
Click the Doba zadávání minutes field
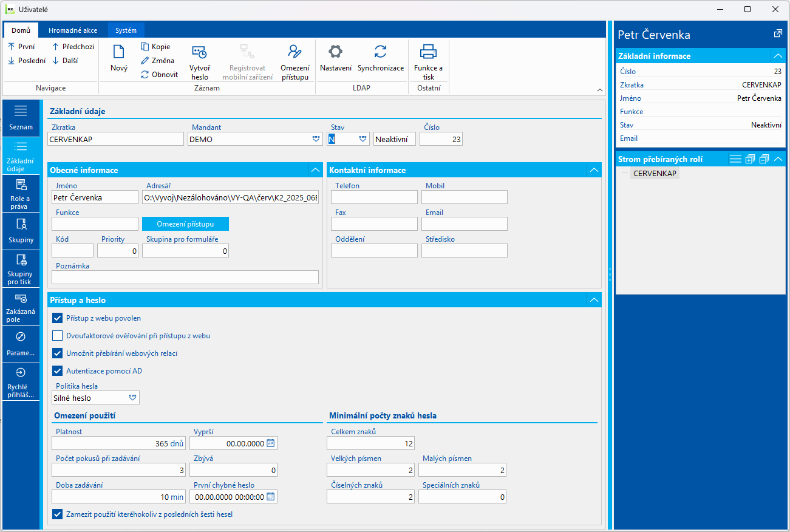118,497
